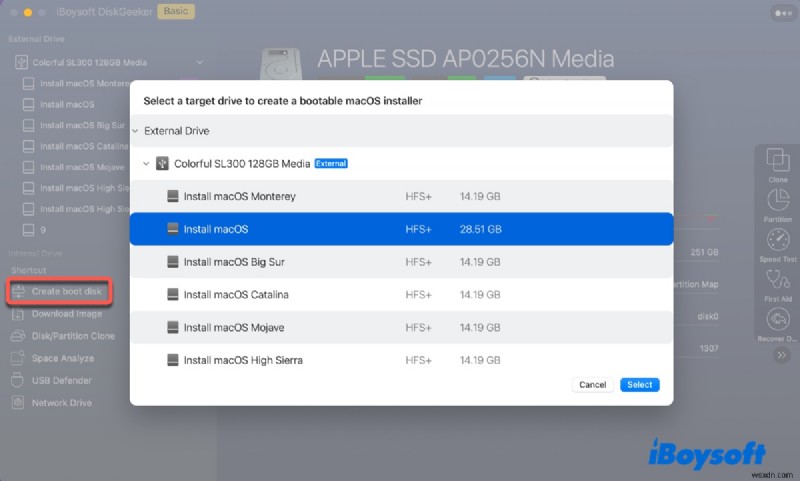Viewport: 800px width, 481px height.
Task: Click the Network Drive icon
Action: [x=18, y=403]
